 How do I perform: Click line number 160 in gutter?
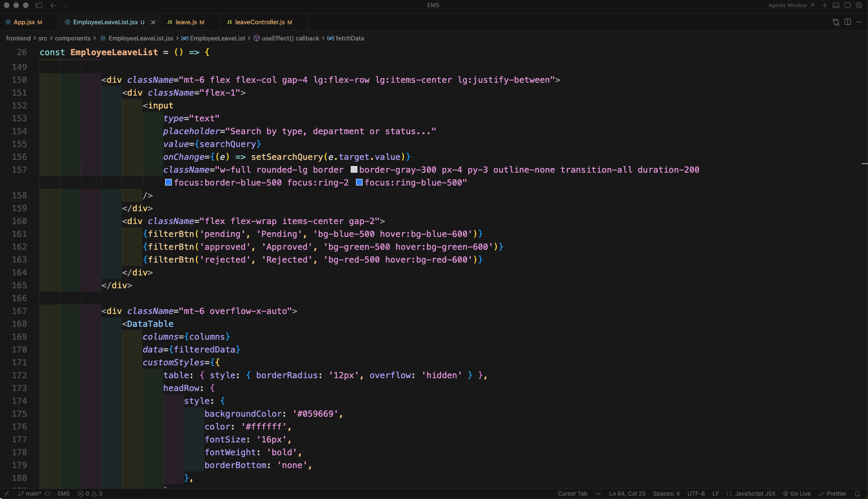(19, 221)
